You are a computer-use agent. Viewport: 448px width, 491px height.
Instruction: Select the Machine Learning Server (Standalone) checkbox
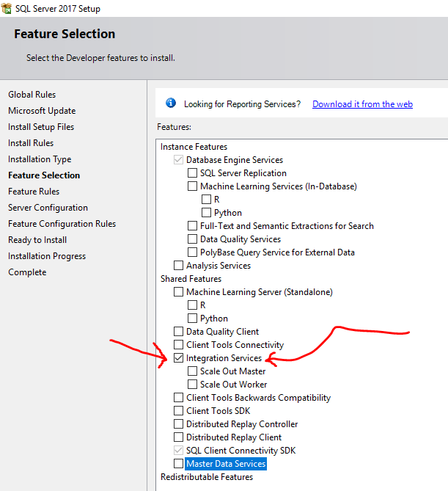pos(179,292)
